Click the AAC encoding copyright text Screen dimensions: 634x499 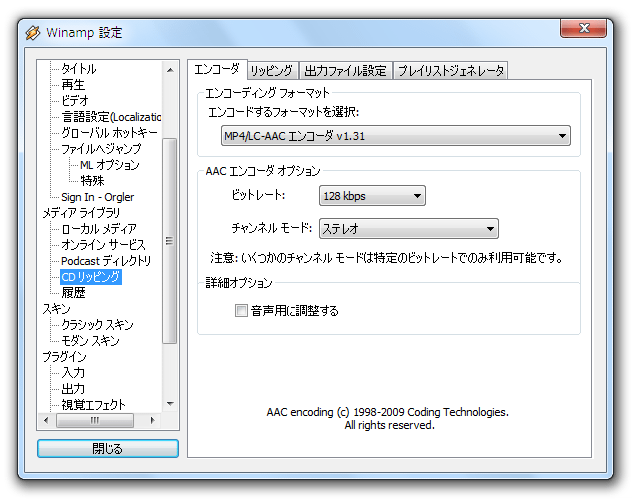387,419
